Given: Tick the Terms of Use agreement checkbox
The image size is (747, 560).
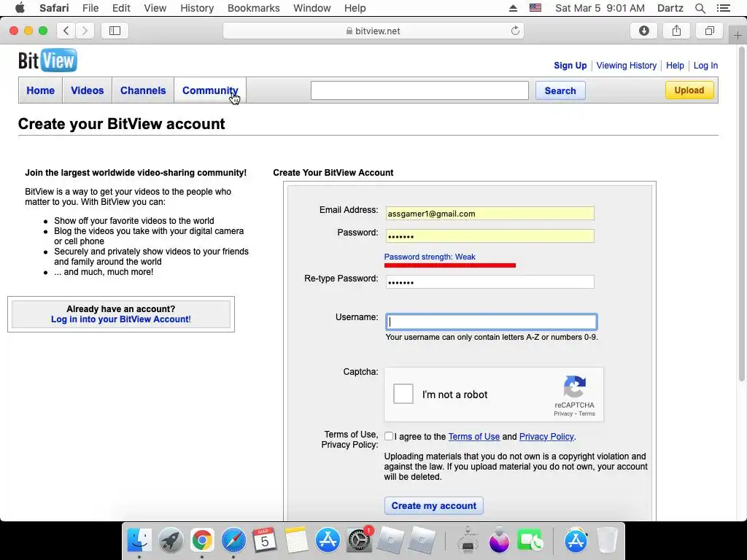Looking at the screenshot, I should (x=389, y=436).
